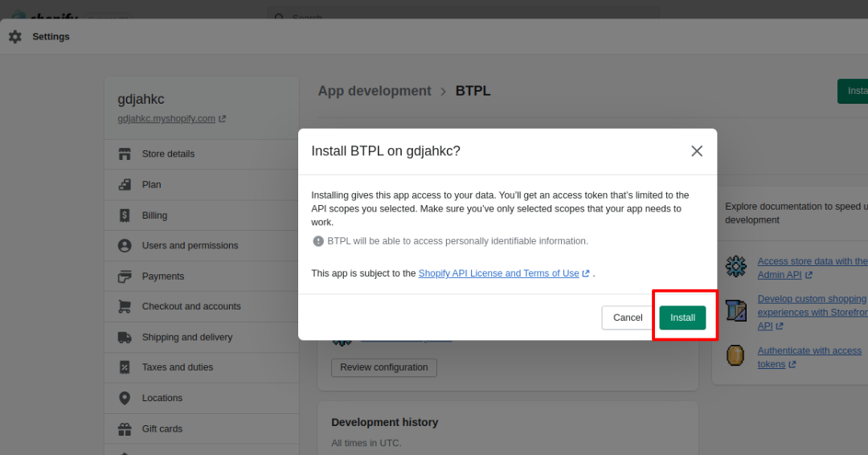Click the BTPL breadcrumb title
Screen dimensions: 868x455
pos(473,91)
